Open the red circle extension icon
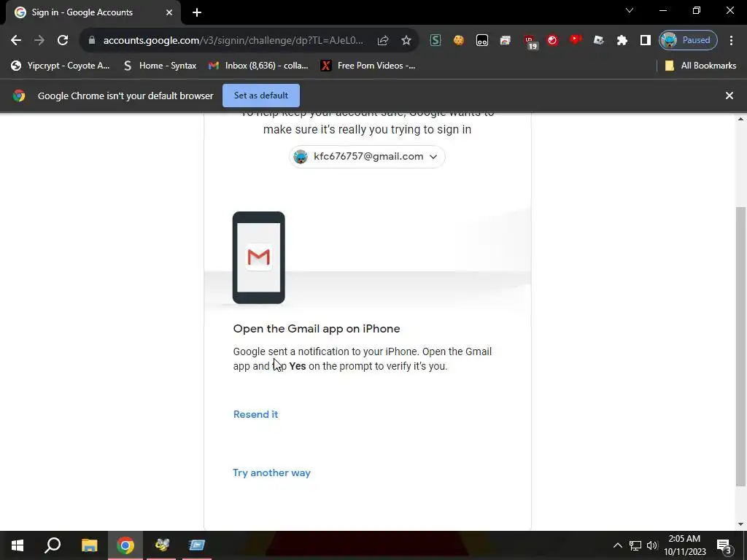 coord(552,41)
